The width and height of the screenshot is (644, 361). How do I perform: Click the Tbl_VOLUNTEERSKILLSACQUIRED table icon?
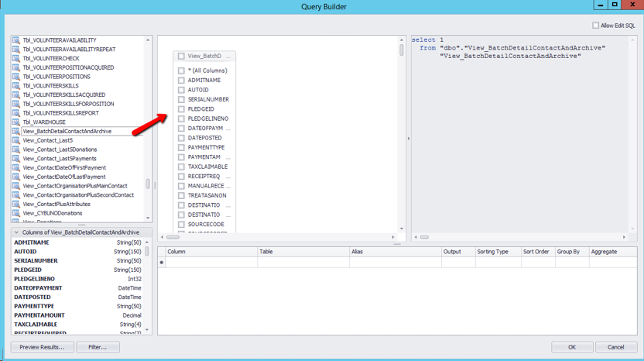coord(16,95)
